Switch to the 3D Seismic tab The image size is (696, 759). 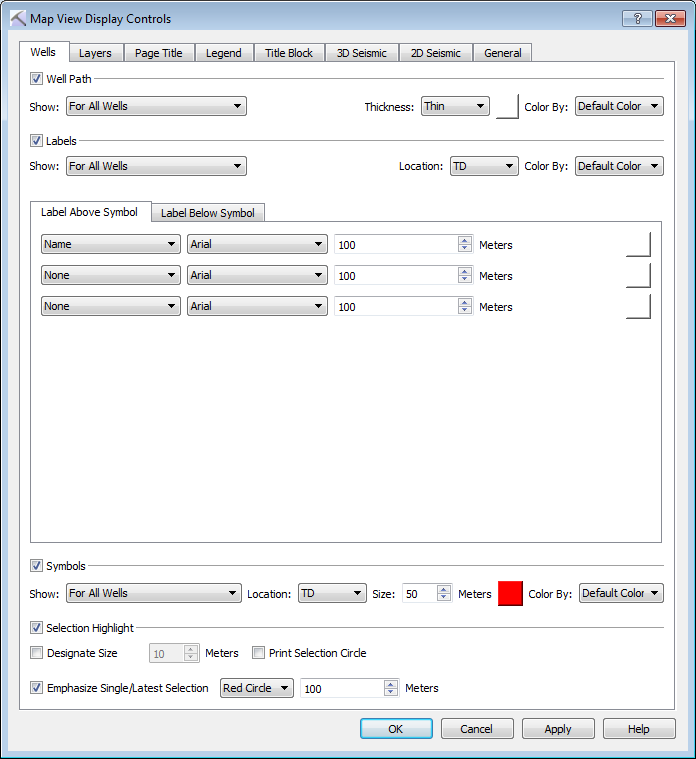(x=361, y=53)
